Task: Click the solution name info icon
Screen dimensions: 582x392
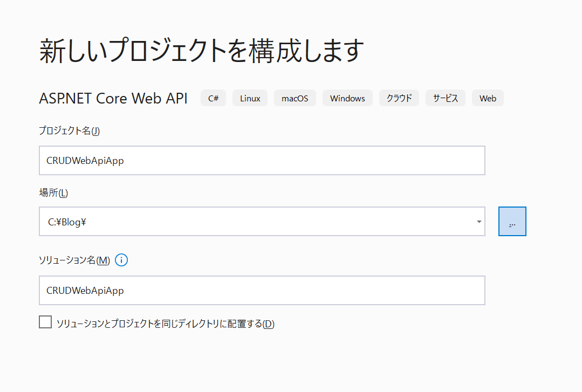Action: pyautogui.click(x=121, y=260)
